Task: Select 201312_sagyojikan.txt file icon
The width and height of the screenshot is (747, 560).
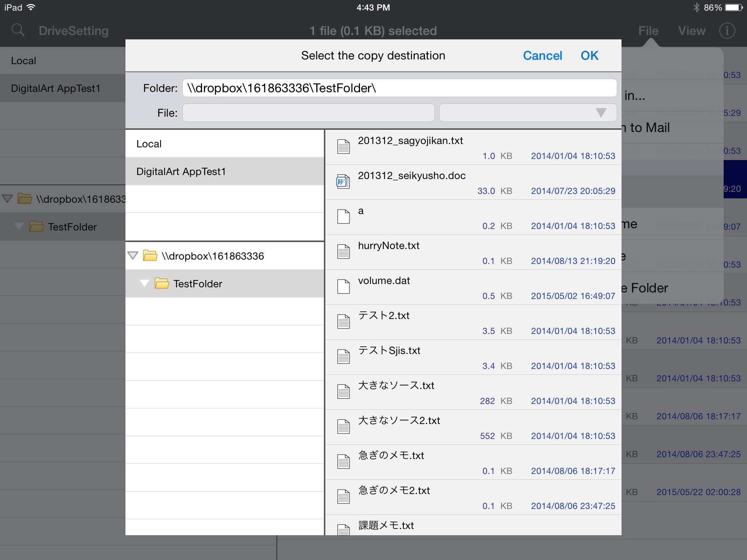Action: (343, 147)
